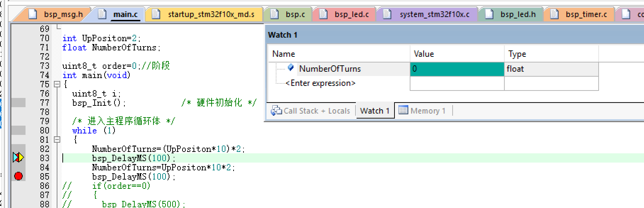Click the red breakpoint on line 85
Viewport: 644px width, 208px height.
point(18,176)
